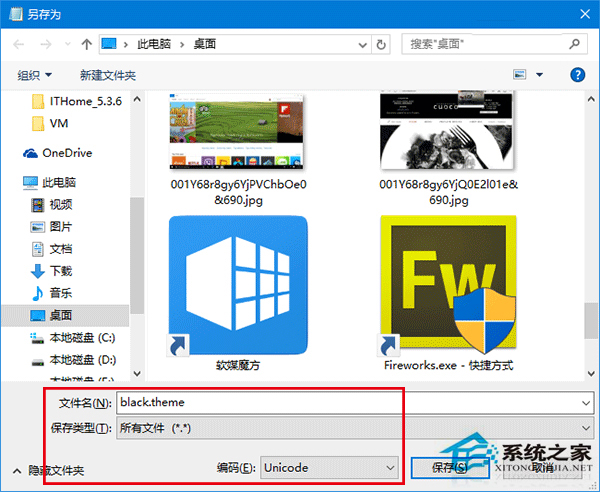This screenshot has height=492, width=600.
Task: Select 桌面 in the address path
Action: (x=205, y=44)
